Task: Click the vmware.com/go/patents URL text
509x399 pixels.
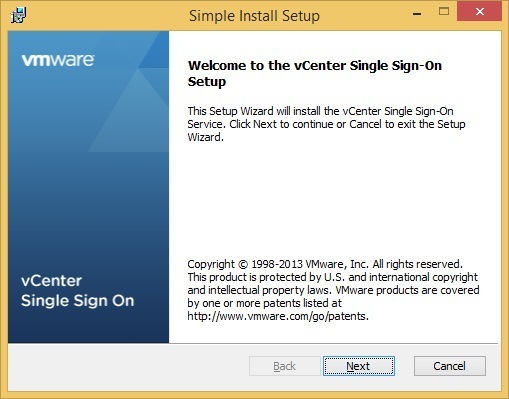Action: pos(278,316)
